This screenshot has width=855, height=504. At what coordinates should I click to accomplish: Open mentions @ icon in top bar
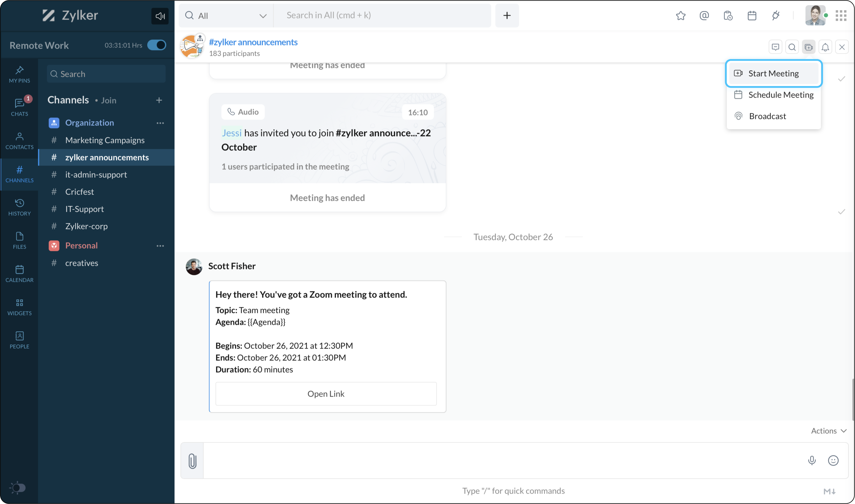[704, 16]
